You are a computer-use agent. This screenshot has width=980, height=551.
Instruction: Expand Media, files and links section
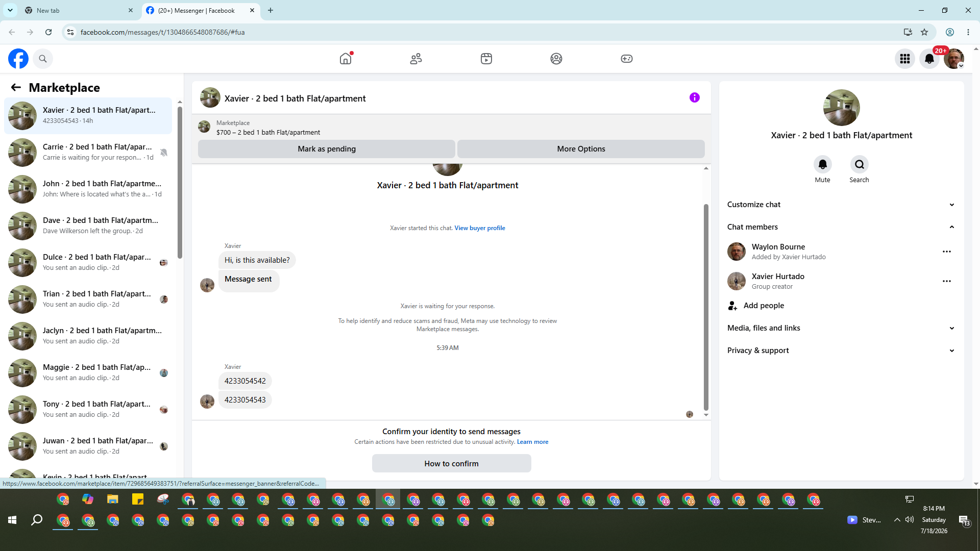click(x=841, y=328)
